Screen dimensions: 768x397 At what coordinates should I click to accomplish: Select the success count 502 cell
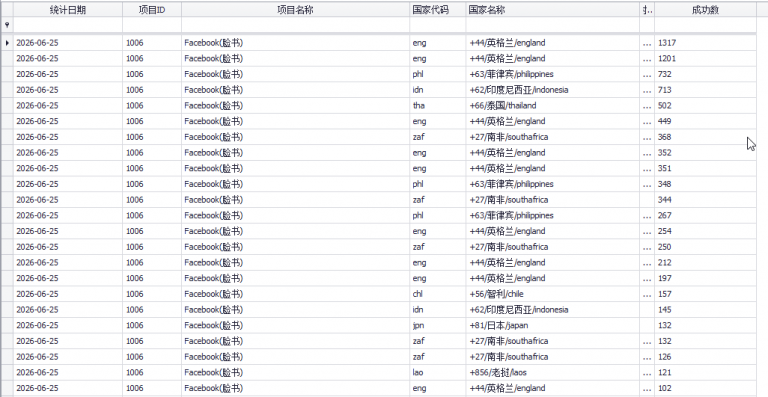705,106
